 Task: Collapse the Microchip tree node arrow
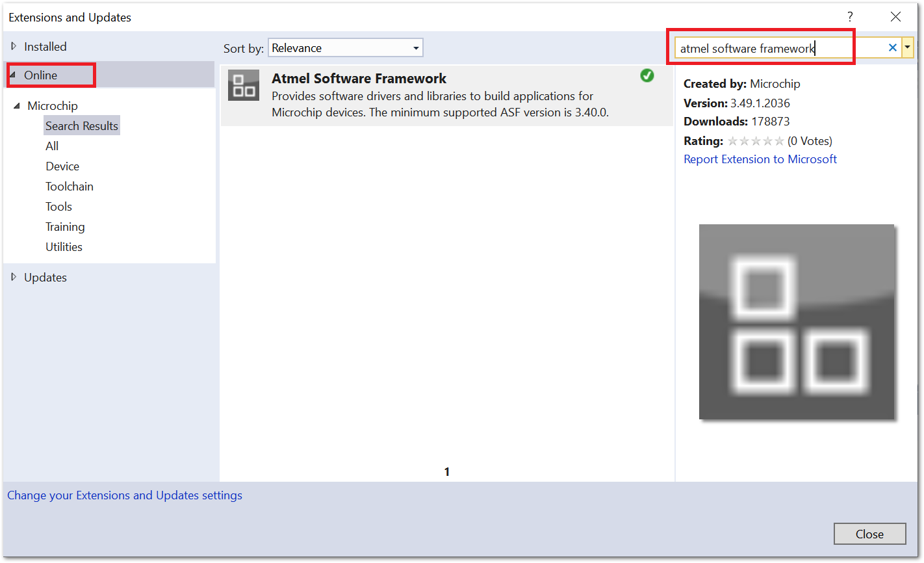point(17,105)
